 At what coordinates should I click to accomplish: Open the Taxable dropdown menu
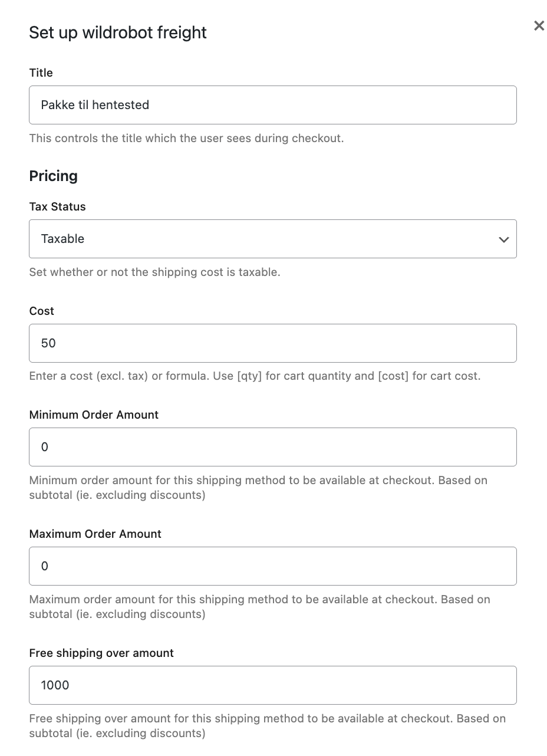(x=272, y=239)
